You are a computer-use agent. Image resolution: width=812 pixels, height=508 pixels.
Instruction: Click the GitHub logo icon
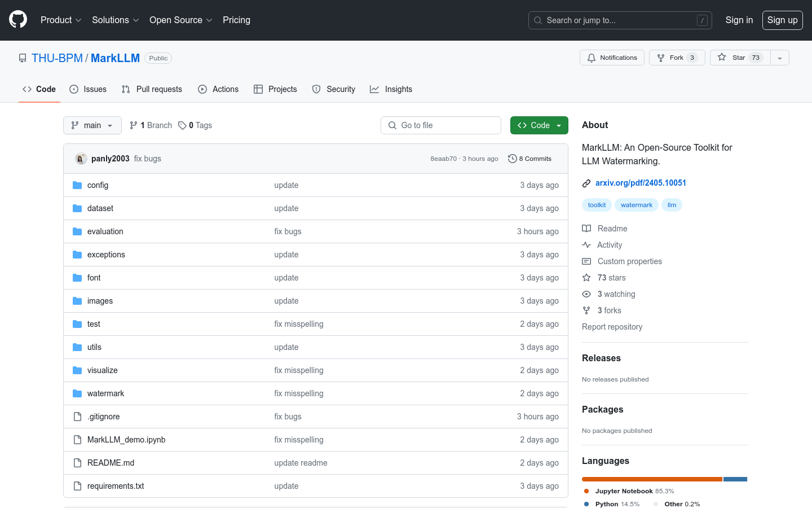click(18, 20)
